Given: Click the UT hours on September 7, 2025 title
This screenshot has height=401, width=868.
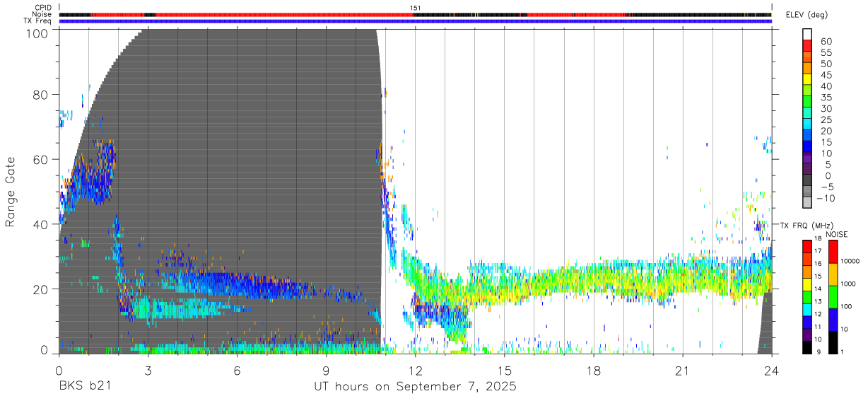Looking at the screenshot, I should click(x=415, y=387).
